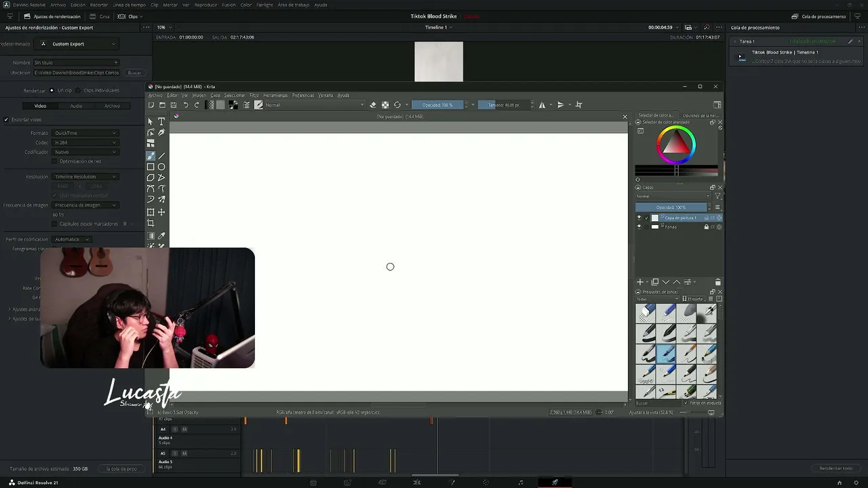868x488 pixels.
Task: Open the Capa menu in Krita
Action: (x=215, y=96)
